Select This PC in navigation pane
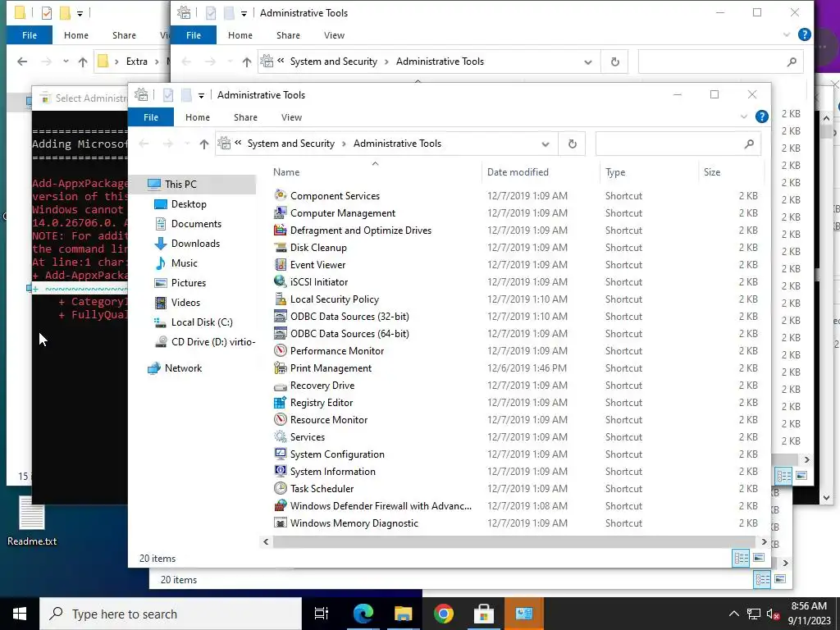 [x=180, y=185]
